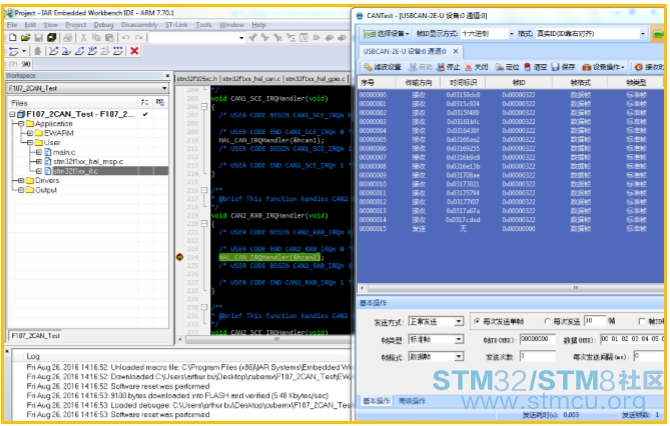Stop debugging with the red X icon
This screenshot has height=426, width=670.
(134, 51)
